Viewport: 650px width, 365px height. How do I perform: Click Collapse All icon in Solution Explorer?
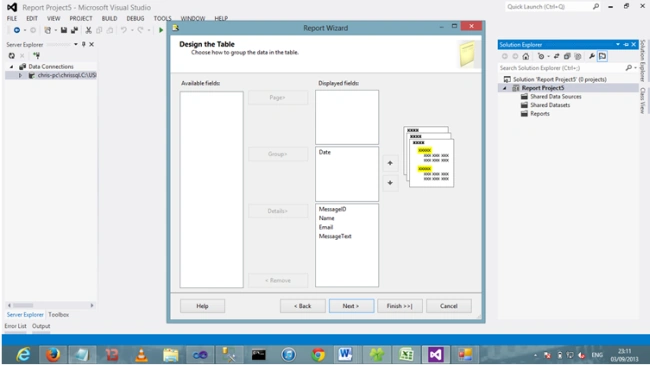click(x=567, y=56)
